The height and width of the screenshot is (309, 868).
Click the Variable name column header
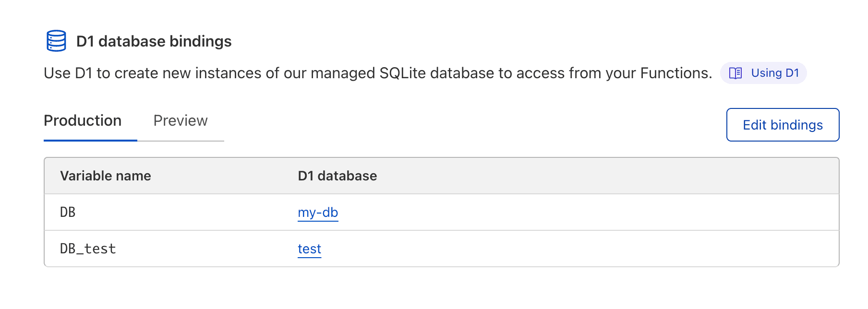point(106,176)
